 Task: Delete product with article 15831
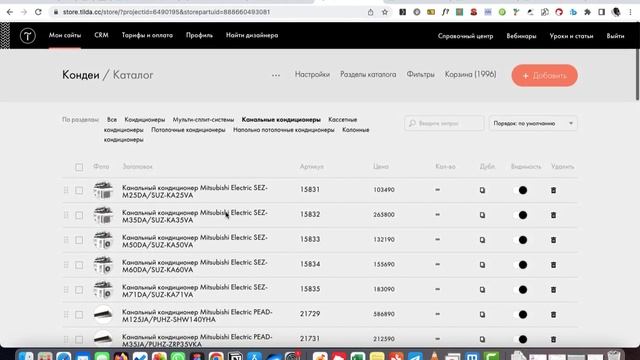553,190
